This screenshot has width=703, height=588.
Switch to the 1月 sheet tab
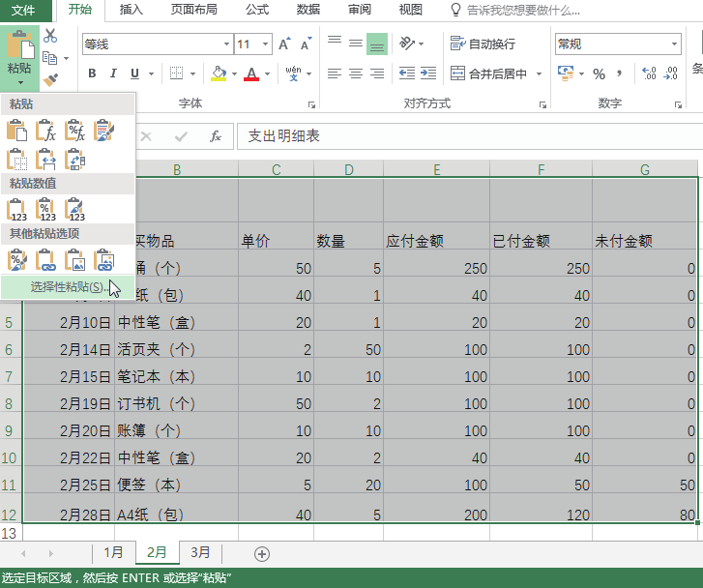point(113,552)
